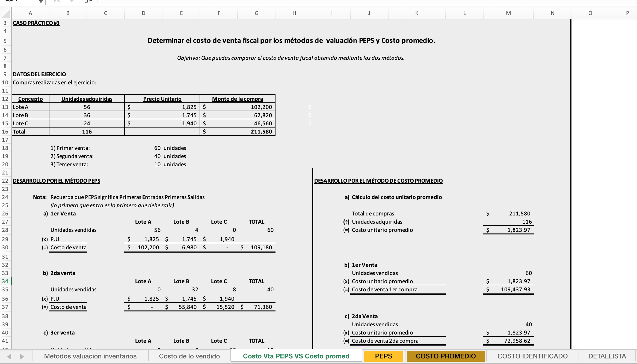The image size is (637, 364).
Task: Open the COSTO IDENTIFICADO sheet tab
Action: tap(532, 356)
